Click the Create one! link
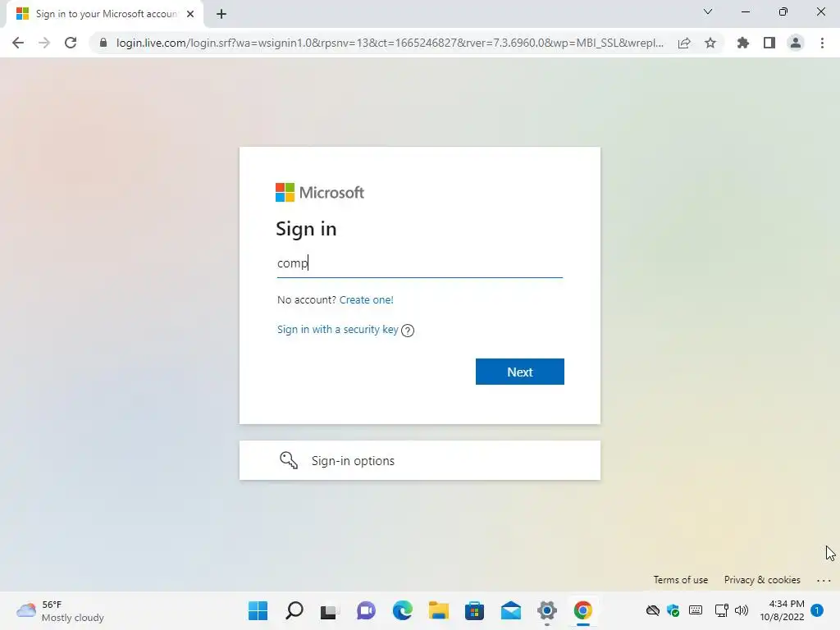 367,300
